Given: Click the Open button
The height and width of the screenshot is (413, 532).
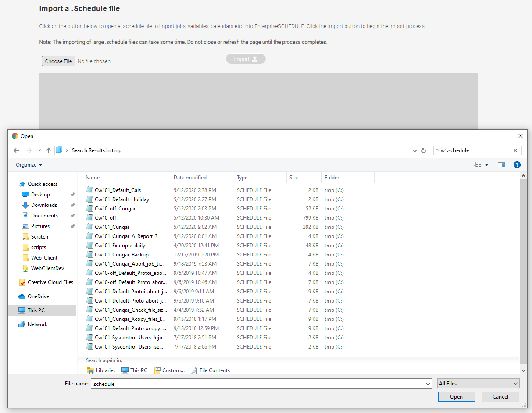Looking at the screenshot, I should pos(456,397).
